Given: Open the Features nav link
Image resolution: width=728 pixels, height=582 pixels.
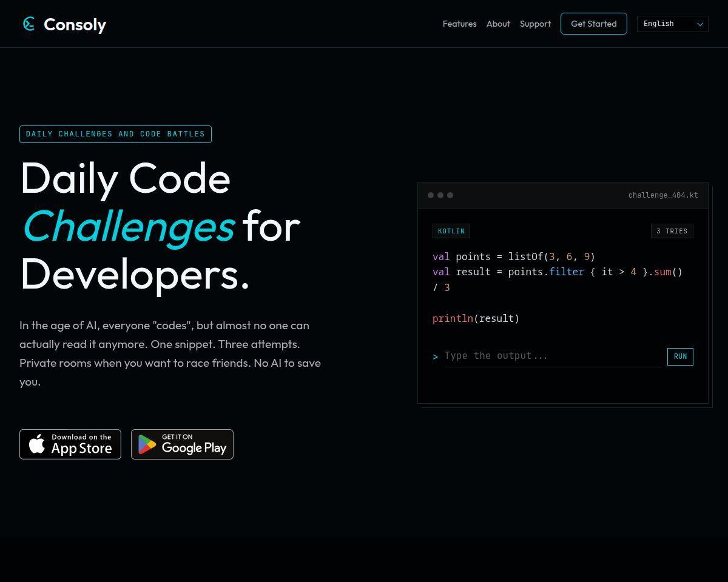Looking at the screenshot, I should [x=459, y=24].
